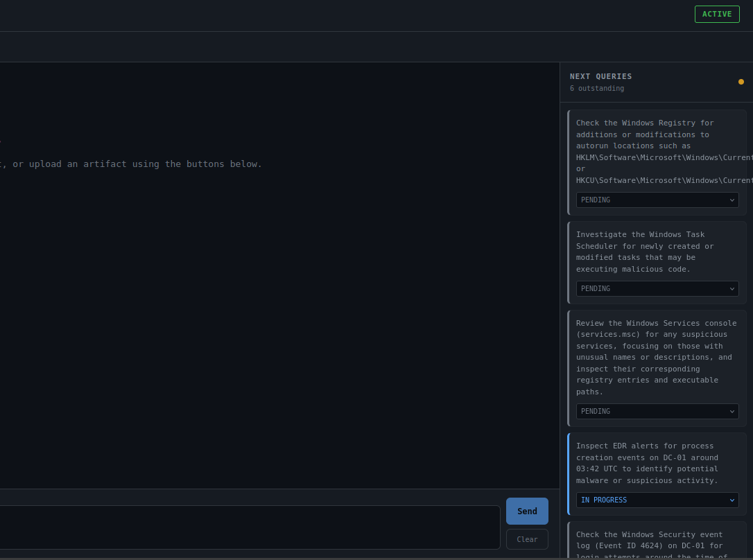The image size is (753, 560).
Task: Click the orange status dot beside Next Queries
Action: [x=741, y=82]
